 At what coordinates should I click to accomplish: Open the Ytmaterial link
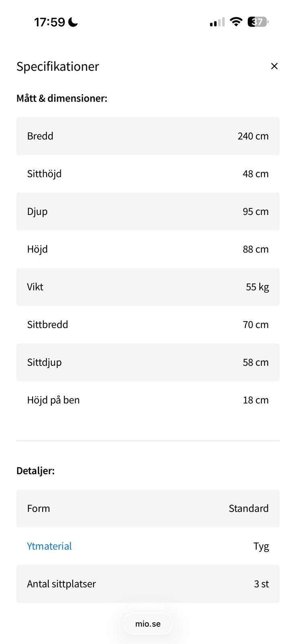click(49, 546)
